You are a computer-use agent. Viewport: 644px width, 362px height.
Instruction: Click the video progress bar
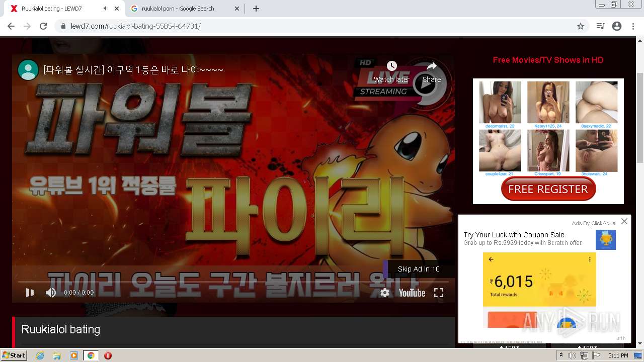[x=233, y=282]
